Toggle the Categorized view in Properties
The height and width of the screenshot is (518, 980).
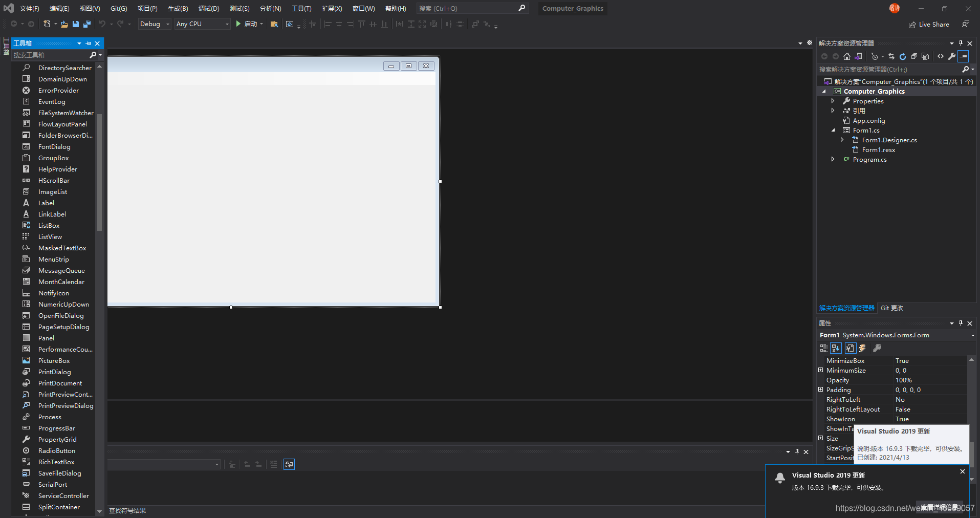823,348
